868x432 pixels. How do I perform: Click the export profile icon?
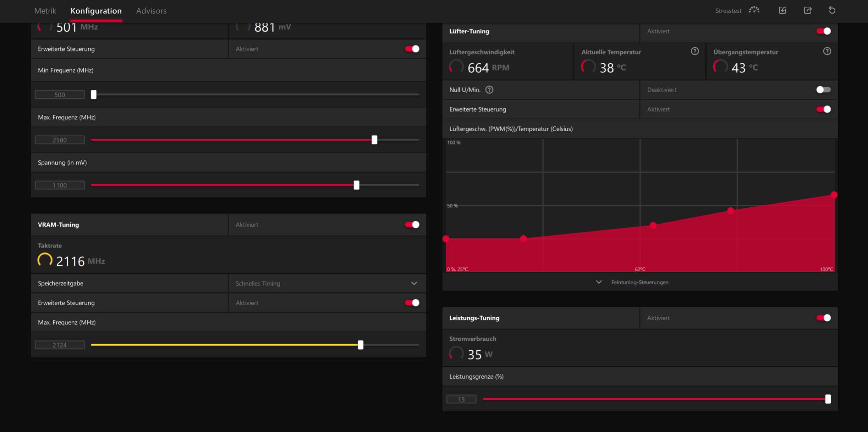point(808,10)
